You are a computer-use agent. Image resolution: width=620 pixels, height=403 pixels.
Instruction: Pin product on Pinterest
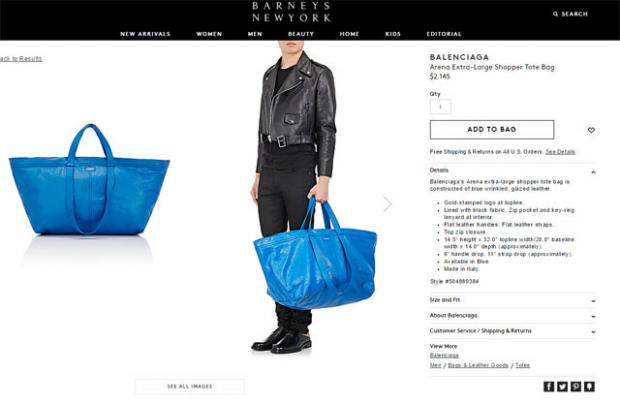[576, 386]
